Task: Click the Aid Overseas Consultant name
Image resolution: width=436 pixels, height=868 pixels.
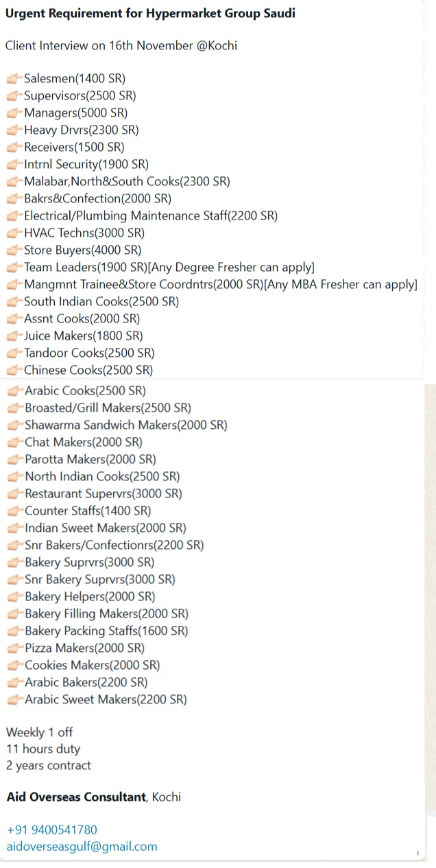Action: (76, 797)
